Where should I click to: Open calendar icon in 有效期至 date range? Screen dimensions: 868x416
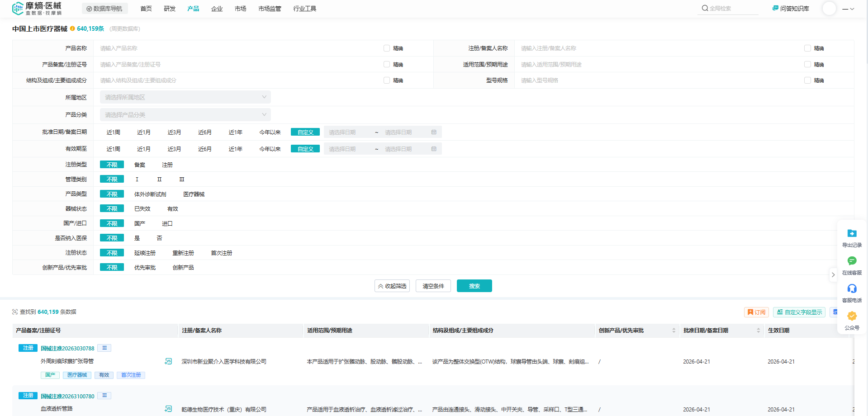click(434, 149)
